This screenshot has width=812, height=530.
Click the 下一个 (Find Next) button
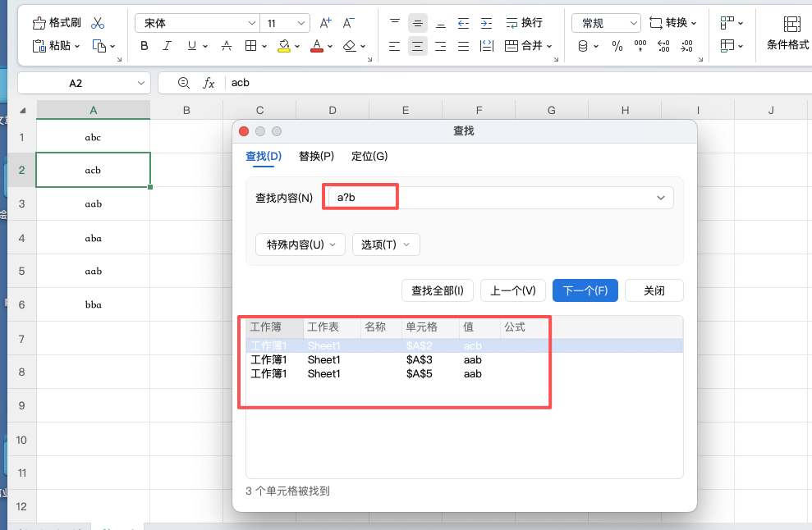click(585, 290)
